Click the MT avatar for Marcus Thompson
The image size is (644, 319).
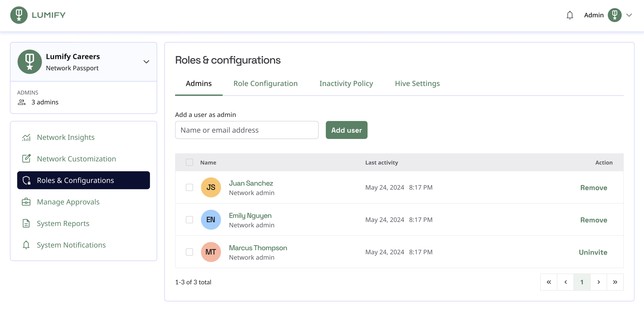[x=211, y=252]
